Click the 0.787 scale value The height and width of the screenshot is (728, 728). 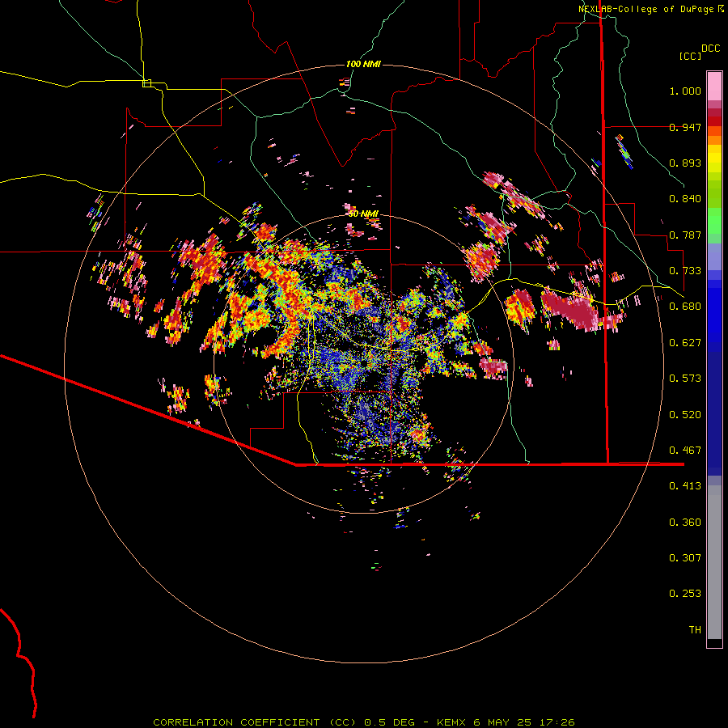[x=685, y=235]
